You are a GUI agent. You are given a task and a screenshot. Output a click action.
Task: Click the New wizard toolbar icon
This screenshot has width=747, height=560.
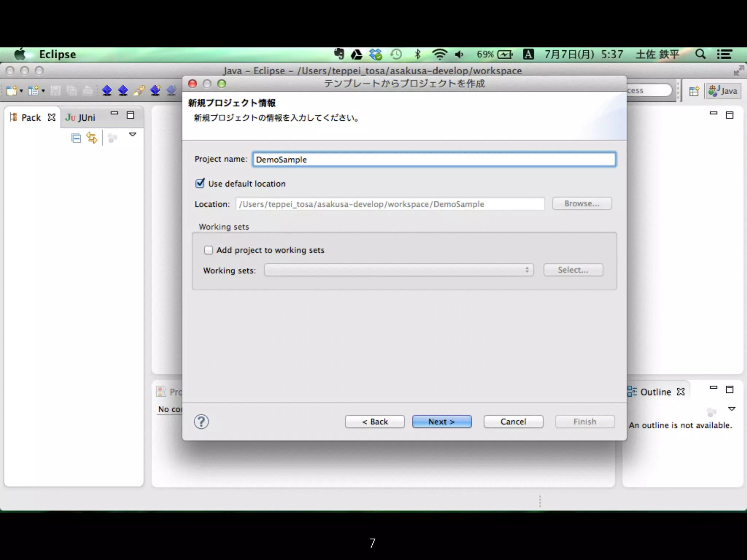[x=12, y=90]
